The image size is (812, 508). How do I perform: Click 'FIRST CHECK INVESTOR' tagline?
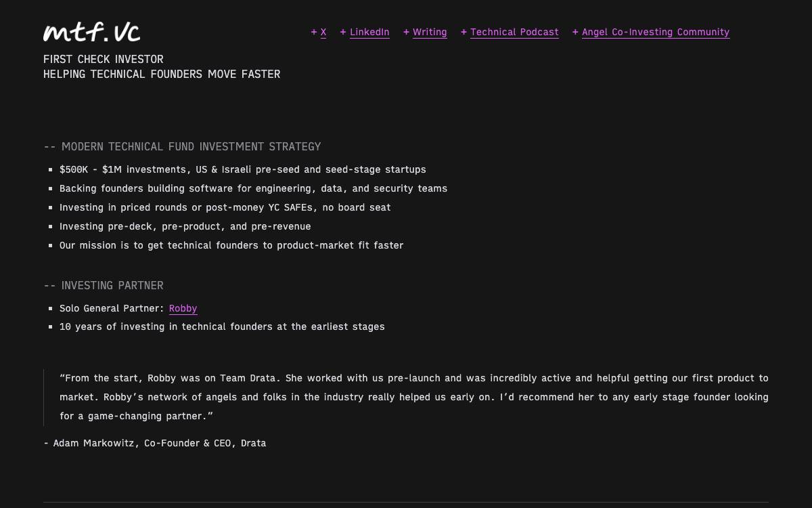pyautogui.click(x=104, y=59)
